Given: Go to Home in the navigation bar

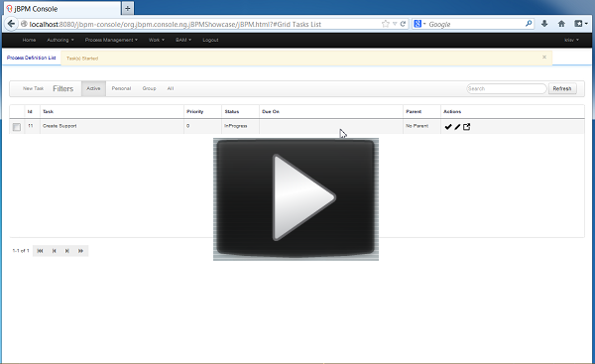Looking at the screenshot, I should [29, 40].
